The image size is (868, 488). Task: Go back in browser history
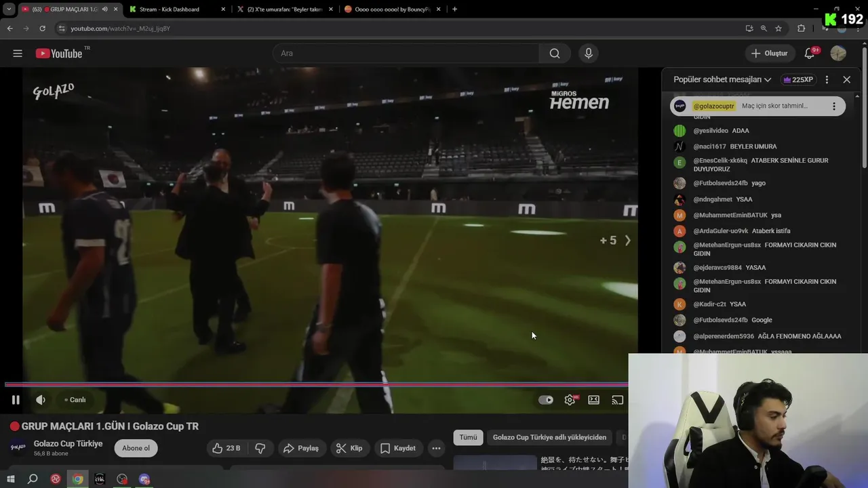click(x=9, y=28)
